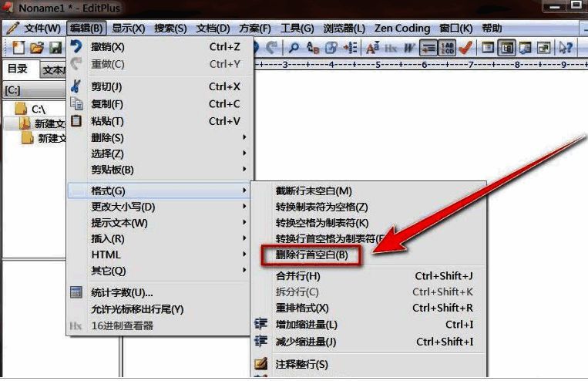The width and height of the screenshot is (588, 381).
Task: Toggle the directory window toolbar icon
Action: 506,48
